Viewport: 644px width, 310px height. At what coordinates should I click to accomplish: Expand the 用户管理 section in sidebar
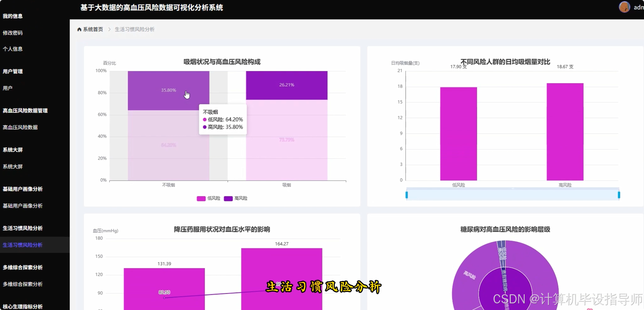coord(13,71)
